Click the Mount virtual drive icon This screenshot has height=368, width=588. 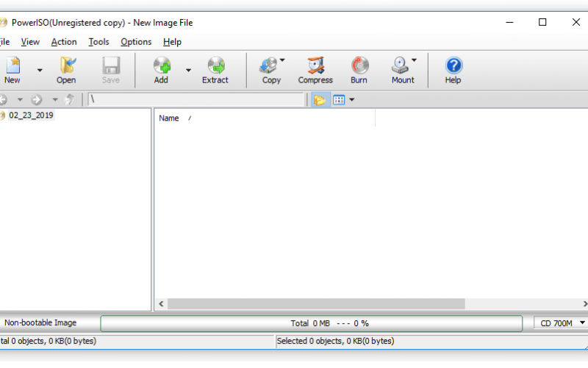pyautogui.click(x=400, y=66)
